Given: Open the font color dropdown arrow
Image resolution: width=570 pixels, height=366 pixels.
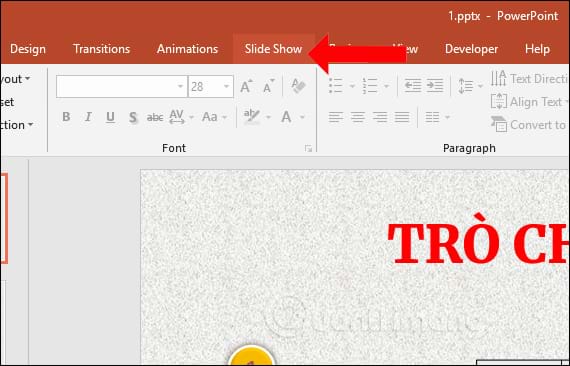Looking at the screenshot, I should (302, 117).
